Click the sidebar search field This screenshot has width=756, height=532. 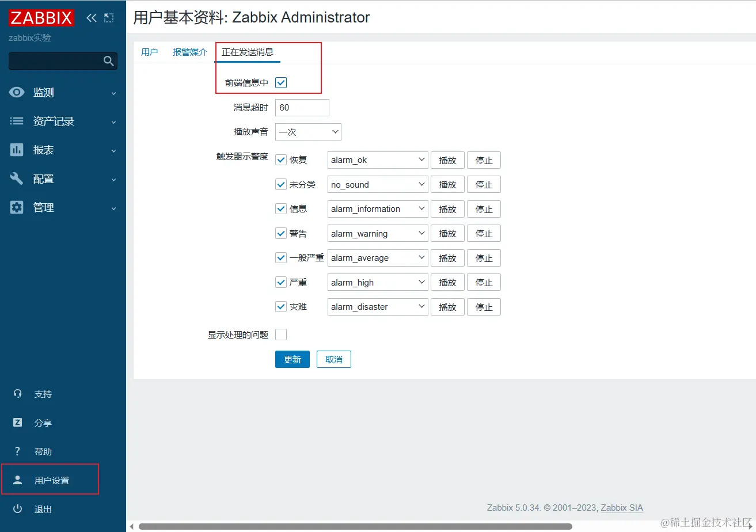(63, 61)
